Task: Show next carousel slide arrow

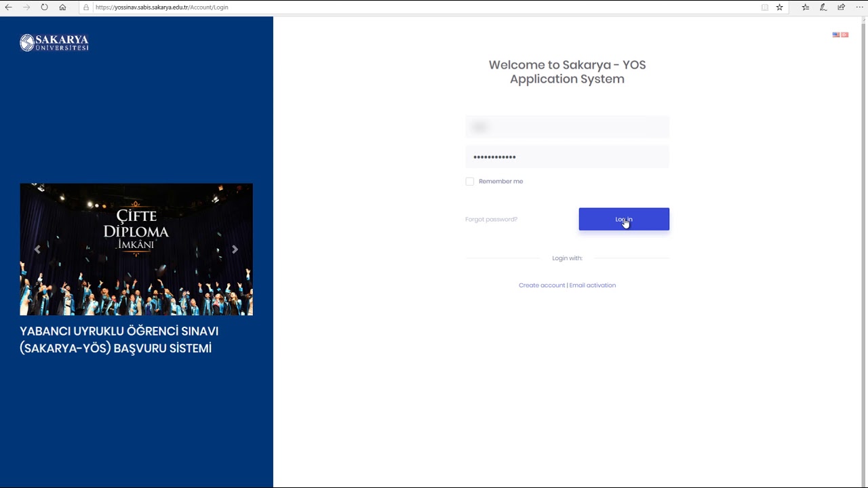Action: (235, 249)
